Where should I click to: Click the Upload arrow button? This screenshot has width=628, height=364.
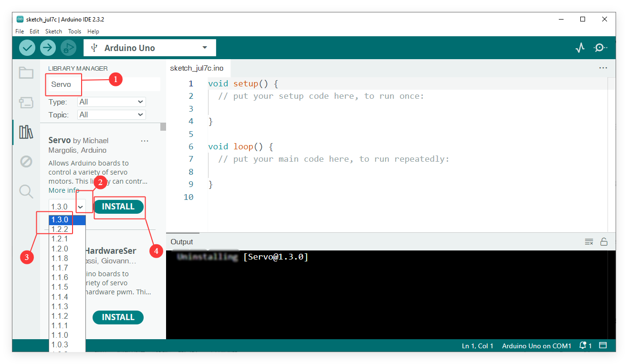coord(48,48)
